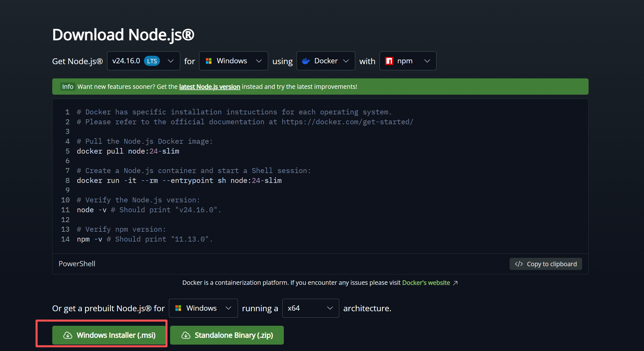The image size is (644, 351).
Task: Click the line 'docker pull node:24-slim'
Action: tap(128, 151)
